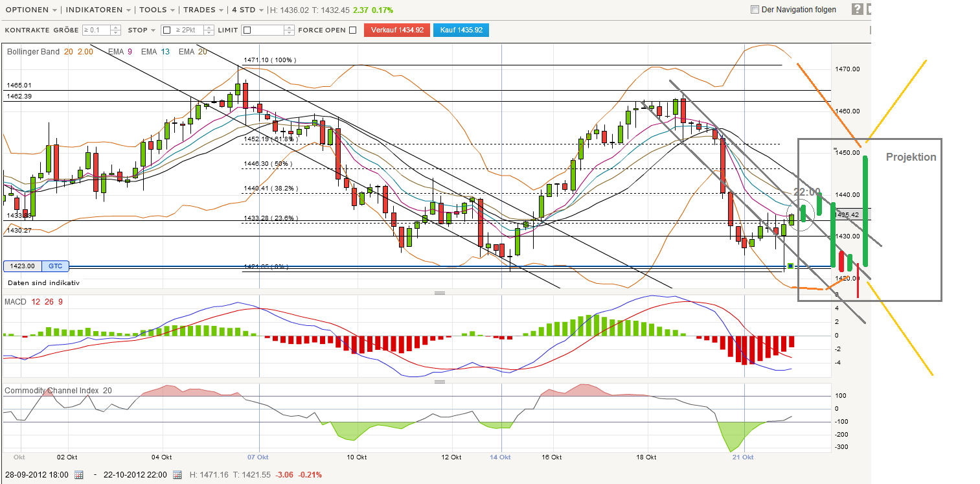Change the 4 STD timeframe dropdown
The image size is (980, 484).
249,10
